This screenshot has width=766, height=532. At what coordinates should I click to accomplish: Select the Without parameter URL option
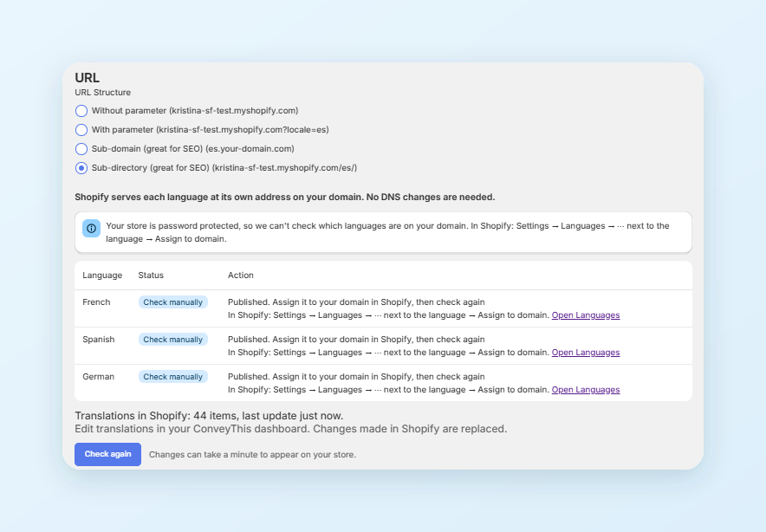tap(81, 111)
